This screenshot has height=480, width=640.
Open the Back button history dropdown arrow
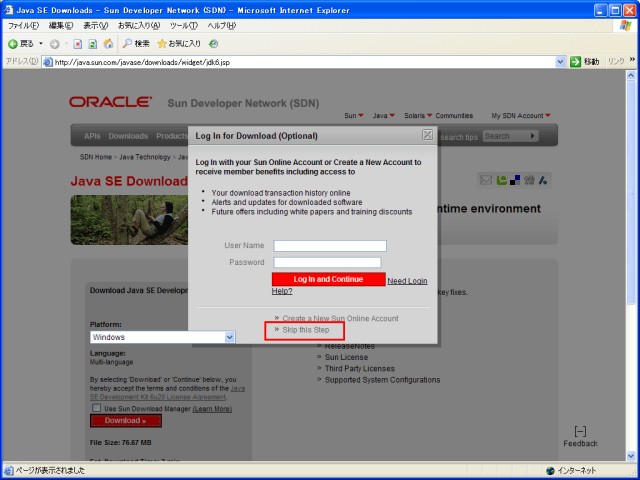(41, 43)
